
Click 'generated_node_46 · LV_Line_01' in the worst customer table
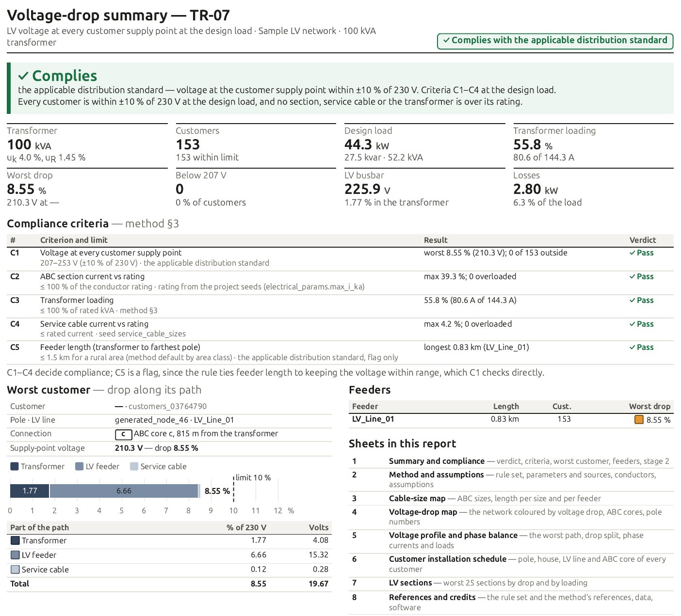[x=175, y=420]
